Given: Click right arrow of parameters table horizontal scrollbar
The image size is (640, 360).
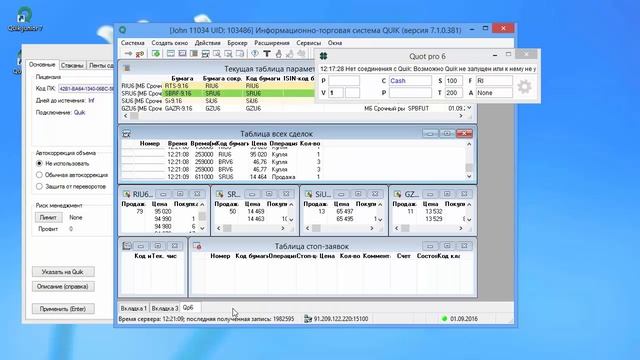Looking at the screenshot, I should 461,116.
